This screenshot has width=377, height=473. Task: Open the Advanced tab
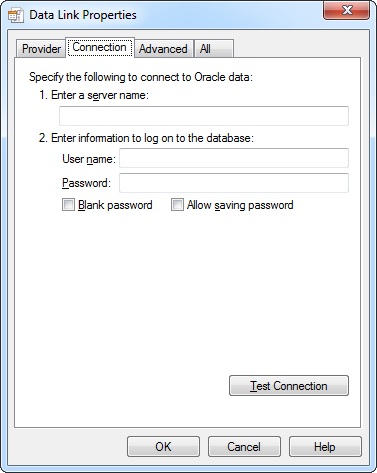click(x=163, y=49)
